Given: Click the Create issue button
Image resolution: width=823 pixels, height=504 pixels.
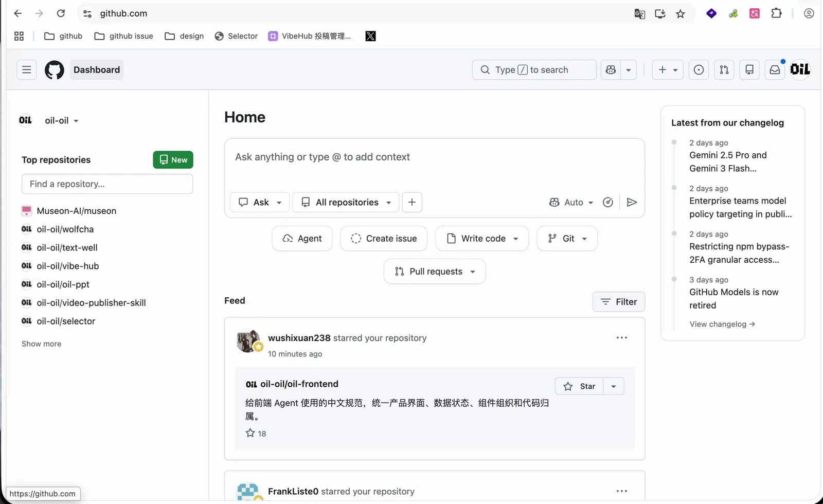Looking at the screenshot, I should pos(384,238).
